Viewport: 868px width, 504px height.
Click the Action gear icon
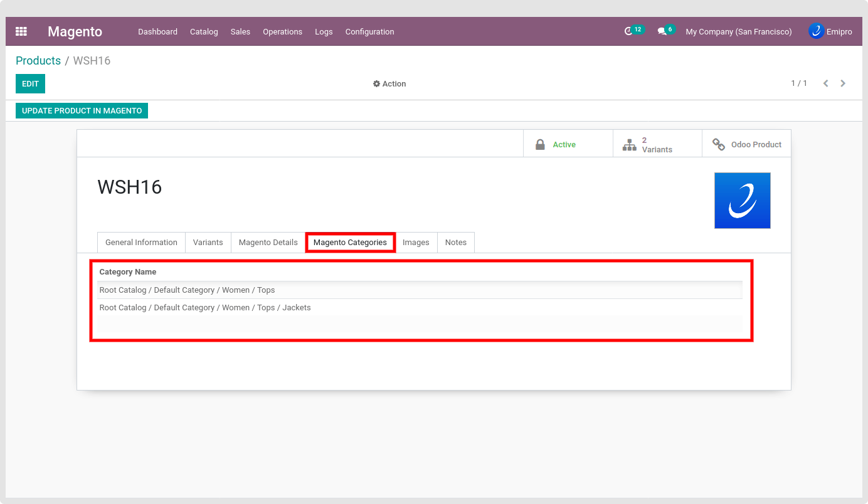coord(376,84)
